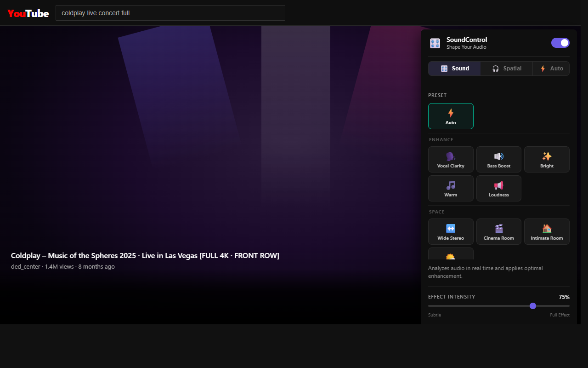Click the Bright sparkles icon
The height and width of the screenshot is (368, 588).
pyautogui.click(x=547, y=156)
